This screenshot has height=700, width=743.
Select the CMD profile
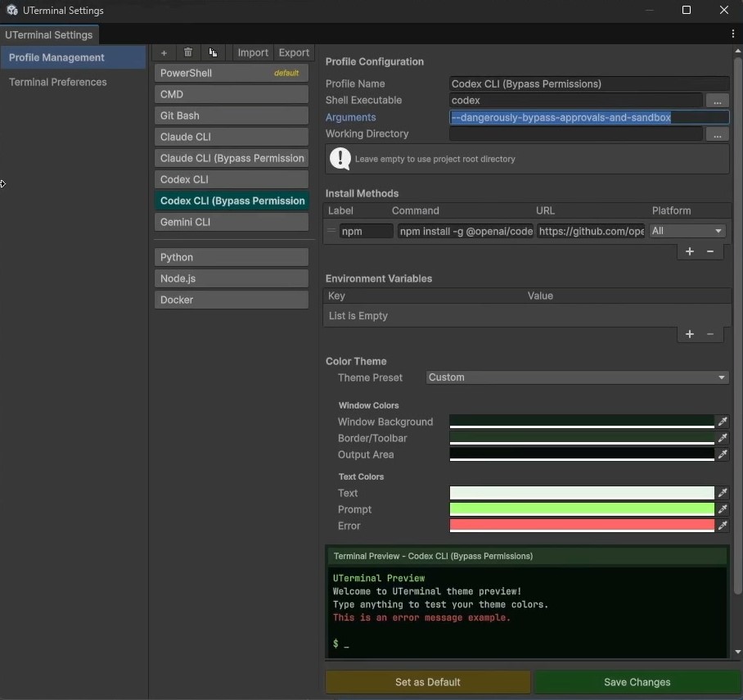coord(232,94)
